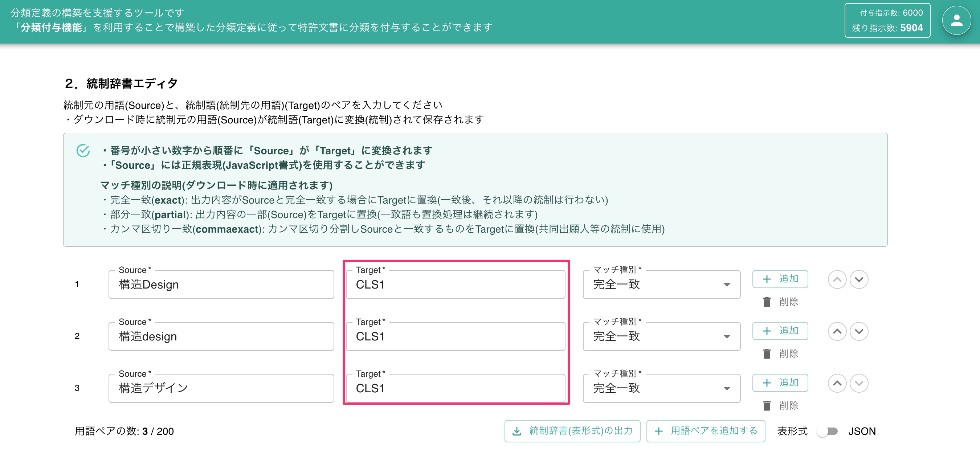Click 用語ペアを追加する button
980x466 pixels.
705,431
